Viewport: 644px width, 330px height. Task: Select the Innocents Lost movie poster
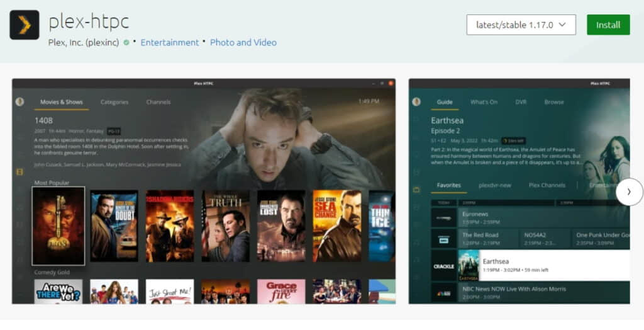pyautogui.click(x=281, y=226)
